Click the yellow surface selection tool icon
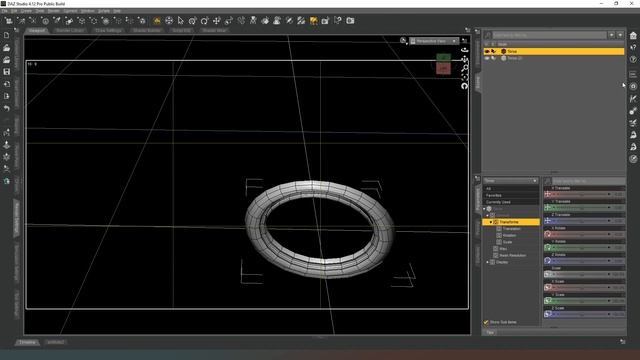Viewport: 640px width, 360px height. point(313,20)
